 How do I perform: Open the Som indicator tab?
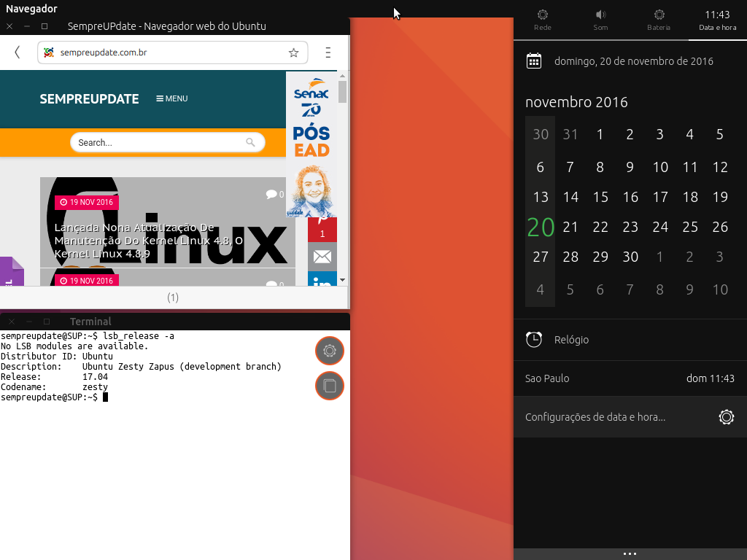pos(601,20)
